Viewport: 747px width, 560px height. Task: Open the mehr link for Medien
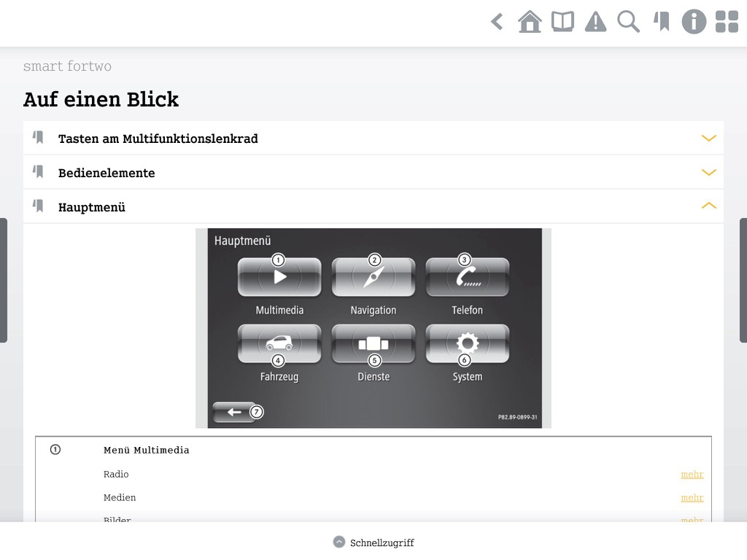692,497
